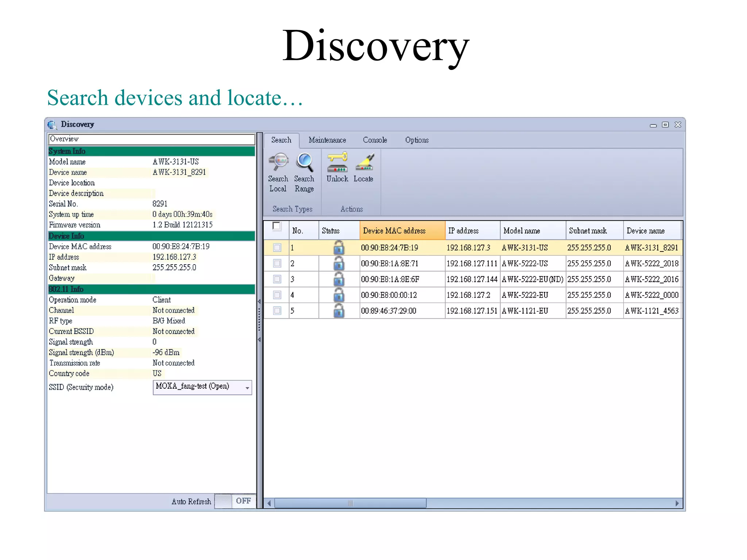Screen dimensions: 747x560
Task: Click device name AWK-1121_4563
Action: coord(652,311)
